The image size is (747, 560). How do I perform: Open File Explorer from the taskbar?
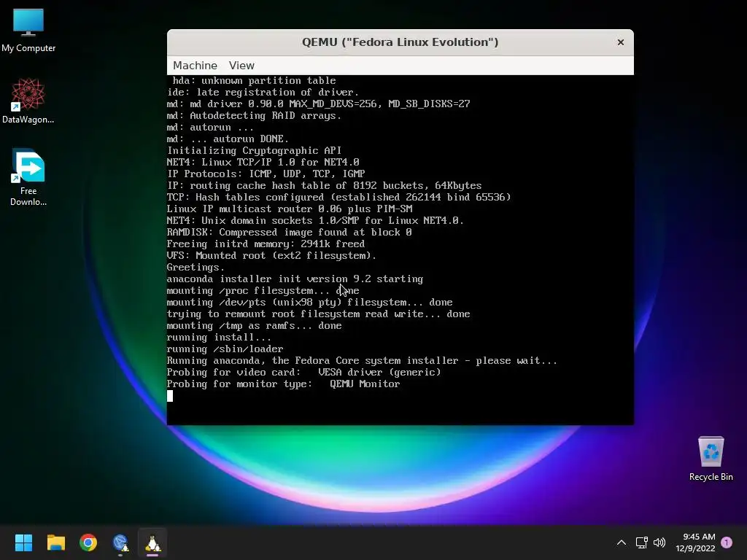click(55, 542)
